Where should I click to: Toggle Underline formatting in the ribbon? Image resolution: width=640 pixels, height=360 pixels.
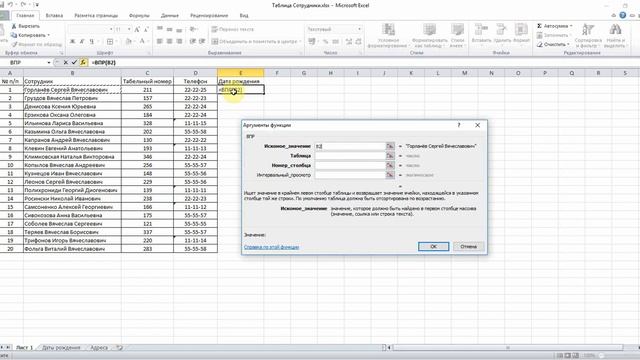pos(91,41)
